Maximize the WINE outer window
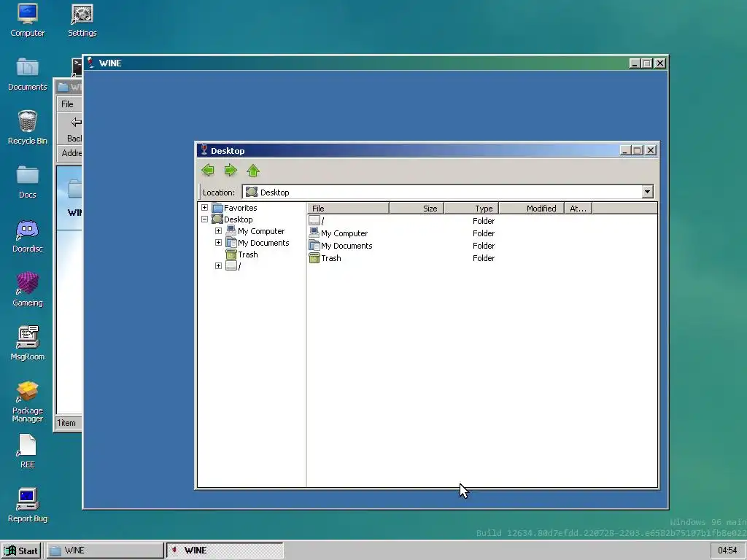Viewport: 747px width, 560px height. point(647,63)
